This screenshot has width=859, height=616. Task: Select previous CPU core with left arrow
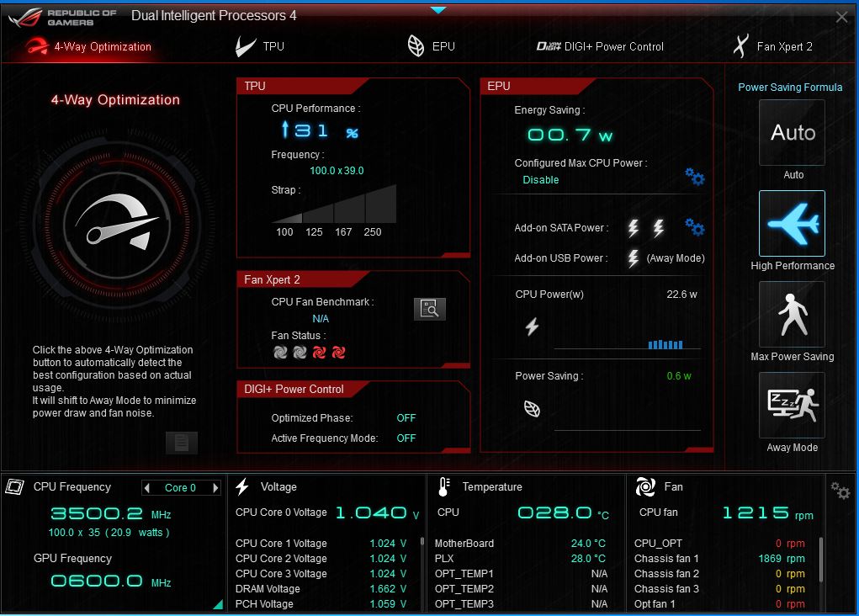tap(146, 488)
